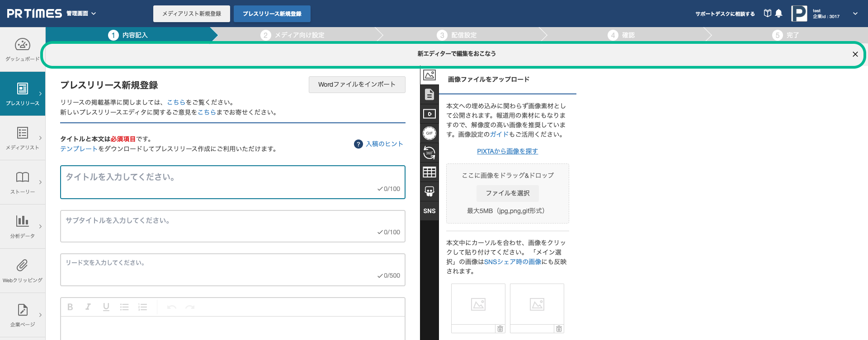Go to step 2 メディア向け設定
Image resolution: width=868 pixels, height=340 pixels.
click(292, 35)
